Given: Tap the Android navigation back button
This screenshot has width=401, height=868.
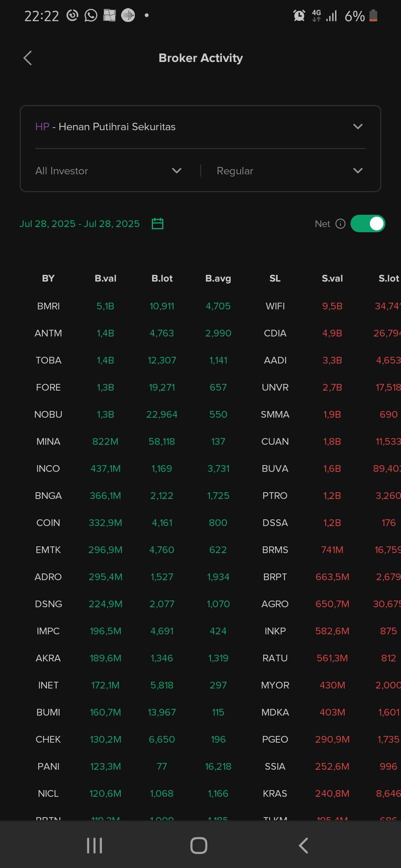Looking at the screenshot, I should (303, 845).
